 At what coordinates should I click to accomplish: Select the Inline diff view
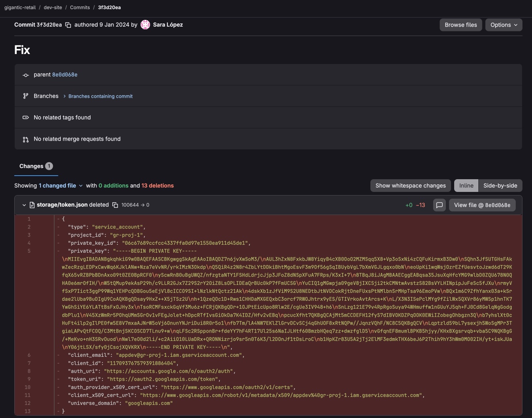pyautogui.click(x=466, y=185)
